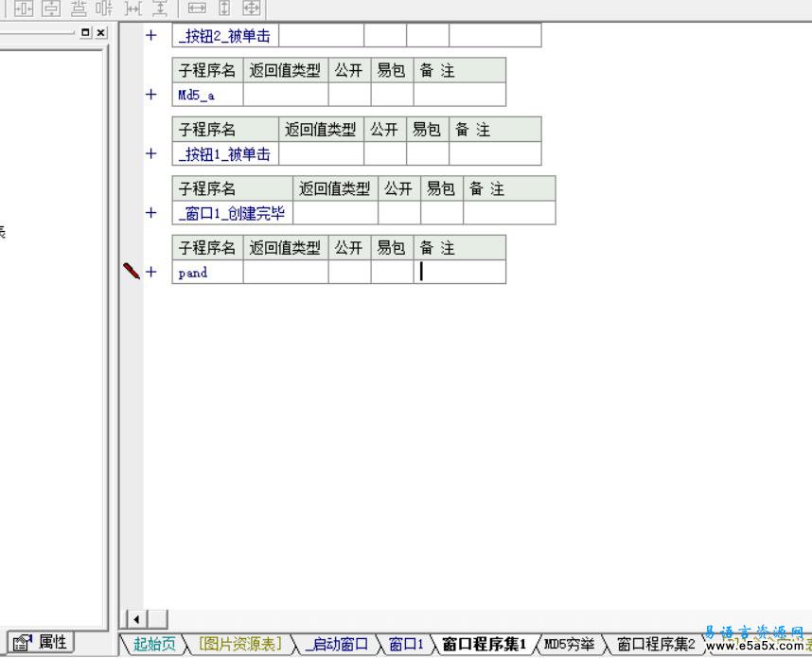Click the 返回值类型 cell of pand row
Screen dimensions: 812x658
[286, 272]
